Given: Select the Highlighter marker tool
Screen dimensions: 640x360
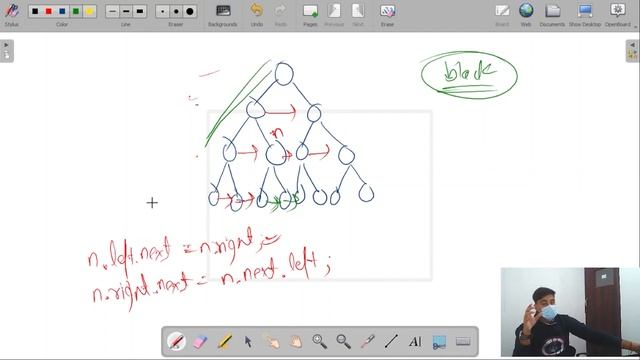Looking at the screenshot, I should 224,341.
